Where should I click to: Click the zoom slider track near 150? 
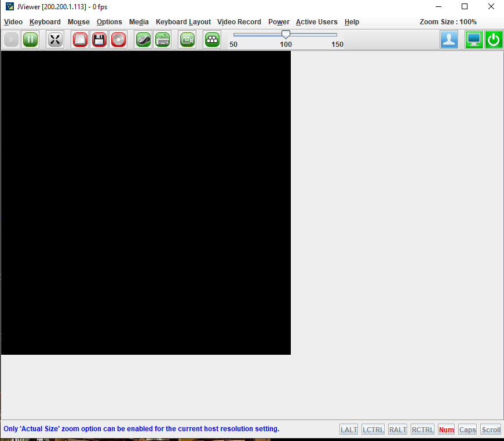tap(335, 35)
